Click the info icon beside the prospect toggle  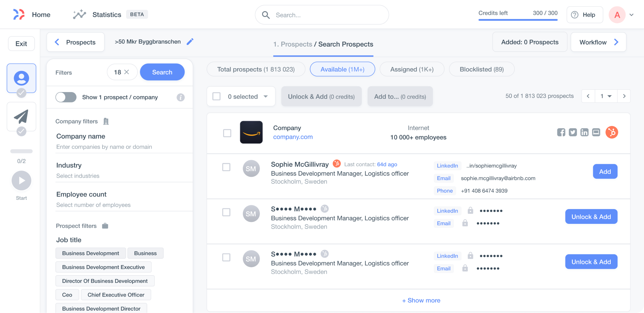(181, 97)
